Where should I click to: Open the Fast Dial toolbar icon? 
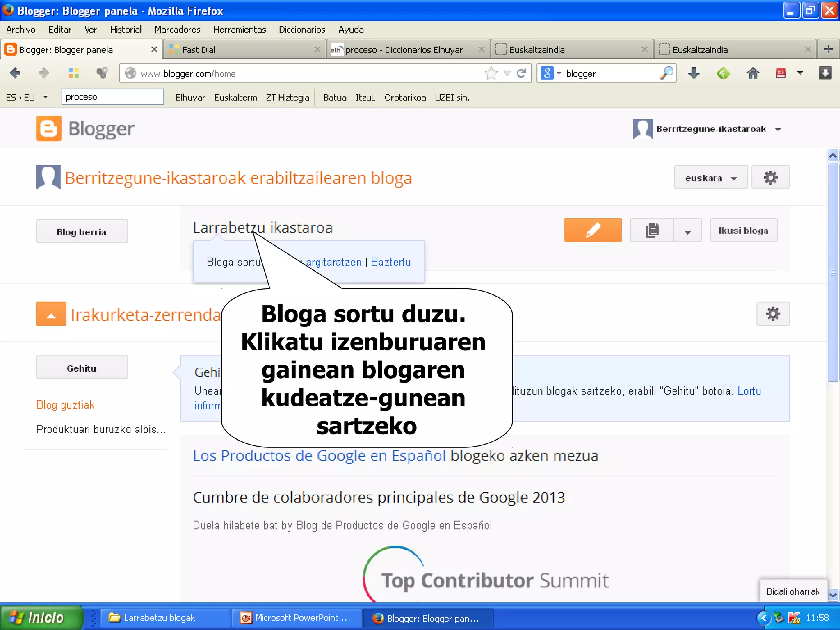coord(74,73)
